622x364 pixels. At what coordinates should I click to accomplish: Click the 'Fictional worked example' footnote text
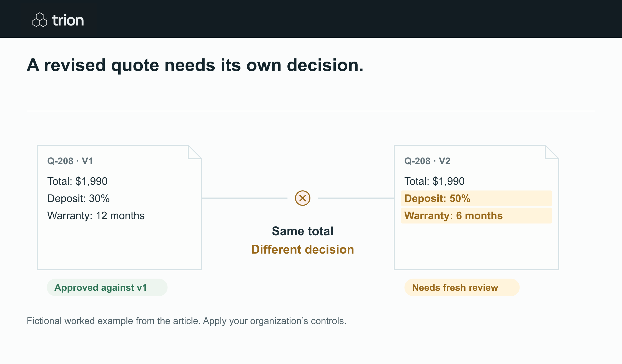click(187, 321)
